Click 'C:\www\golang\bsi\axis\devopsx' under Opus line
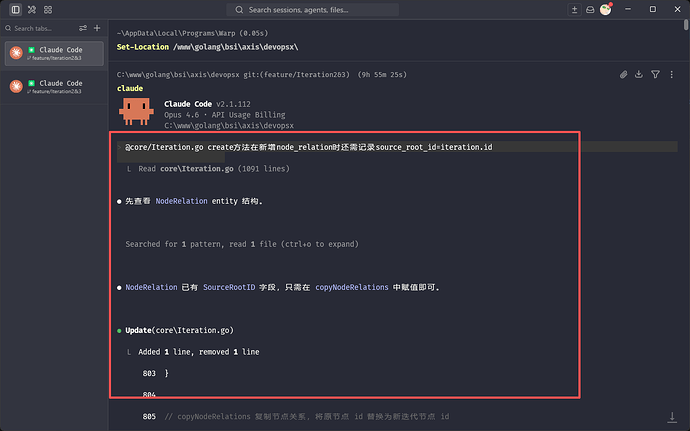690x431 pixels. (x=229, y=125)
